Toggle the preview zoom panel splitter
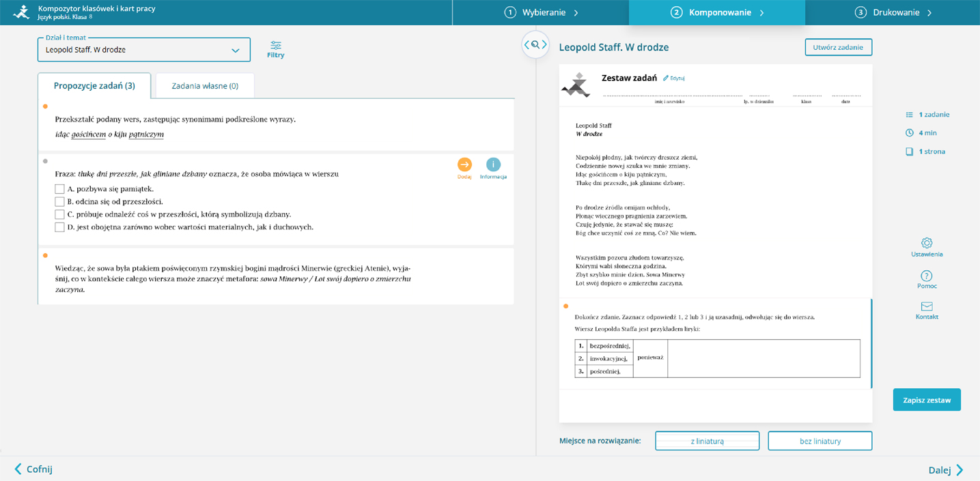This screenshot has width=980, height=481. [x=535, y=45]
